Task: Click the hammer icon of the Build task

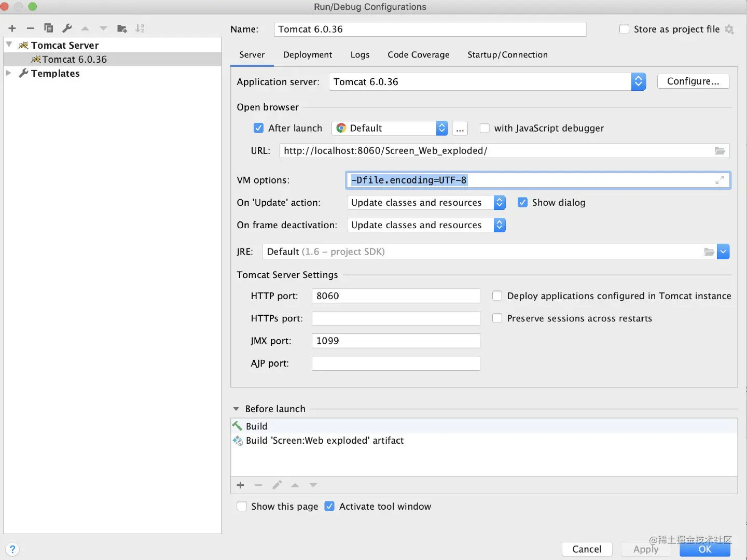Action: pos(238,426)
